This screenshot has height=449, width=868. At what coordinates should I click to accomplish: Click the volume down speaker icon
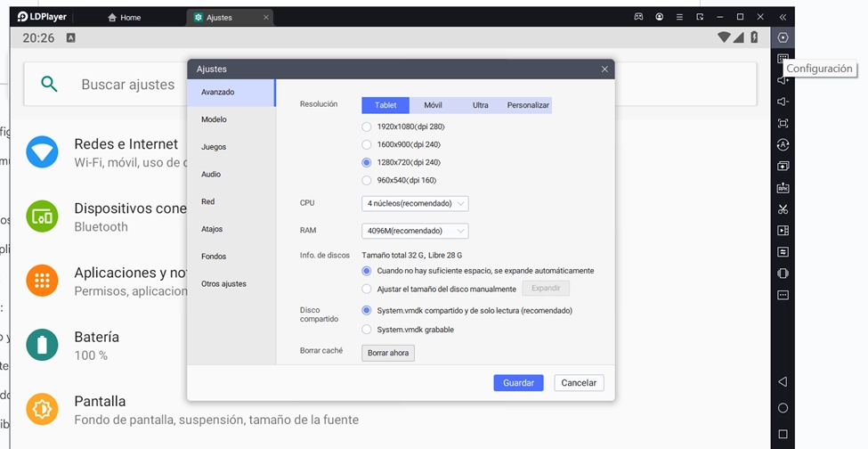click(x=783, y=102)
